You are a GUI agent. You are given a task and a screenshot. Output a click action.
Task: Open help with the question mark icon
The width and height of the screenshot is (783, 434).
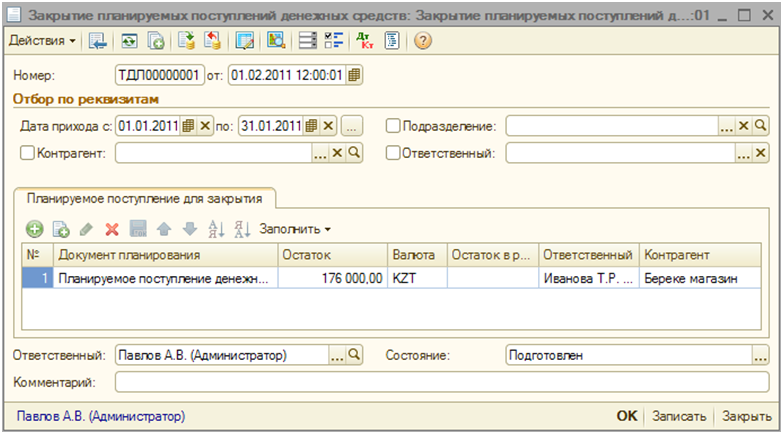pyautogui.click(x=423, y=41)
